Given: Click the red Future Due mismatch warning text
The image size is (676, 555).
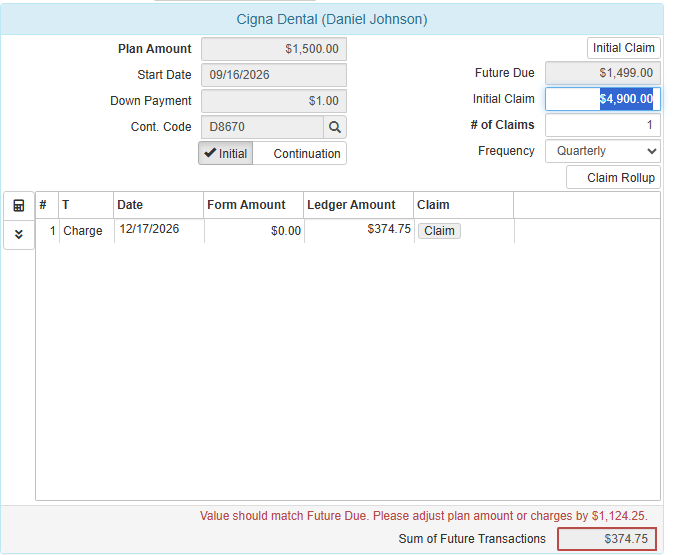Looking at the screenshot, I should pos(423,516).
